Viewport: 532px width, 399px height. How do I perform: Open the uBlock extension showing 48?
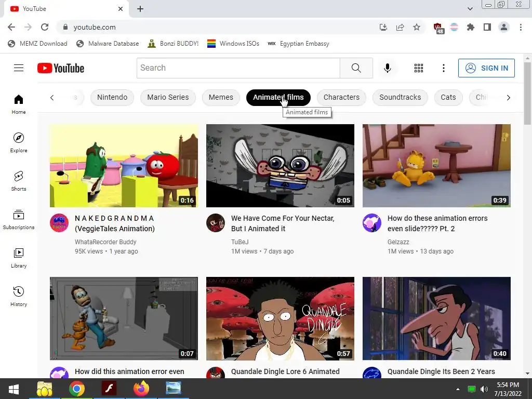tap(438, 28)
